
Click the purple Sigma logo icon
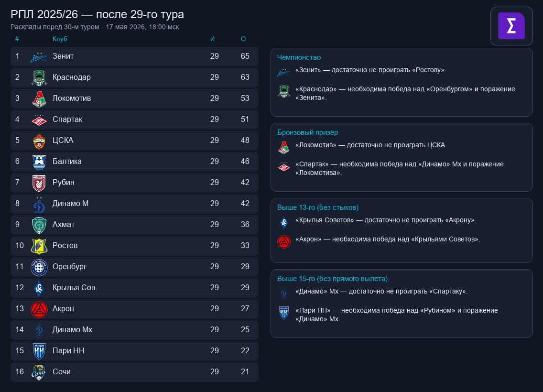click(x=511, y=26)
